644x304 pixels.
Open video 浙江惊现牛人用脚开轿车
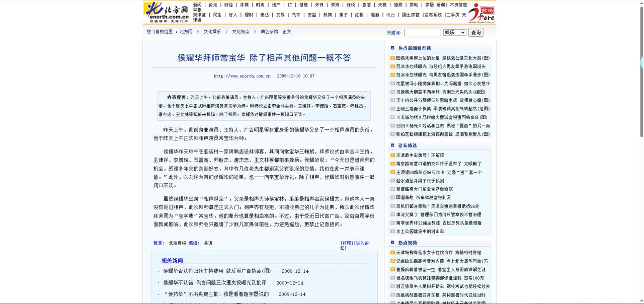coord(443,286)
